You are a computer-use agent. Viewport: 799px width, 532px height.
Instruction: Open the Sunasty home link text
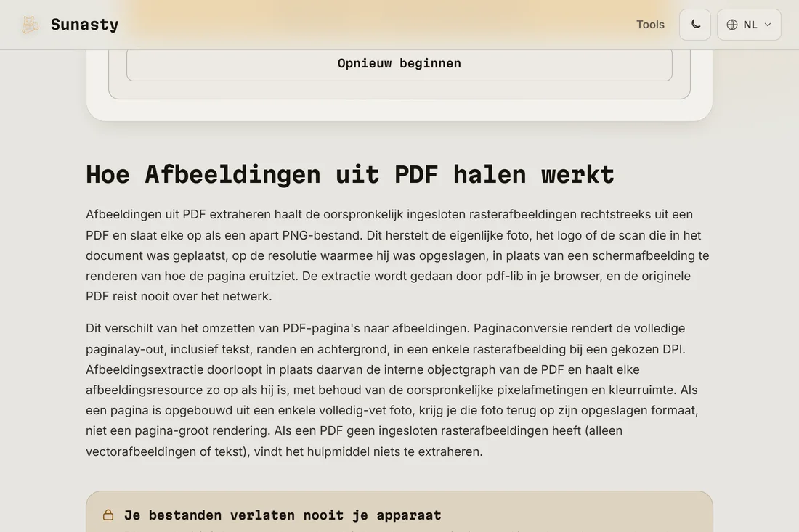(84, 25)
